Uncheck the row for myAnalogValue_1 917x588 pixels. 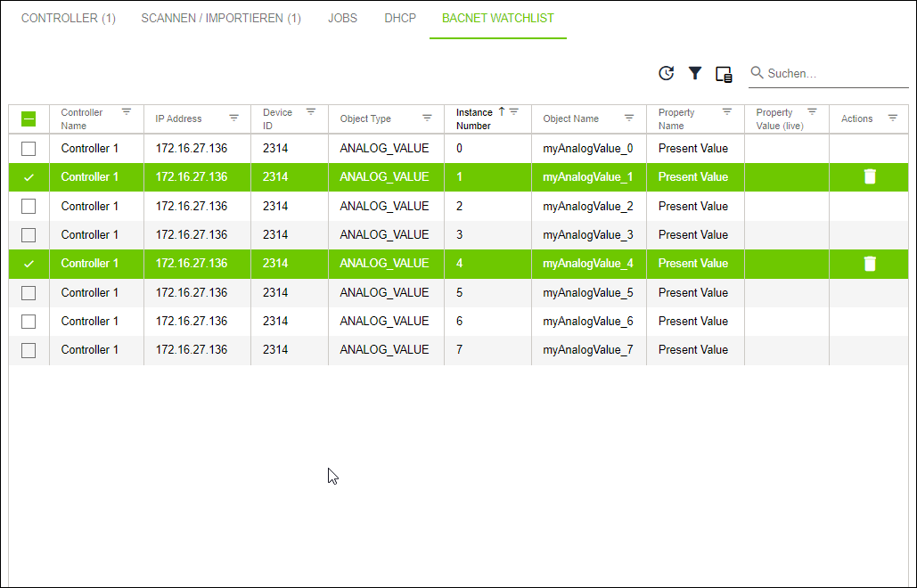click(x=29, y=177)
